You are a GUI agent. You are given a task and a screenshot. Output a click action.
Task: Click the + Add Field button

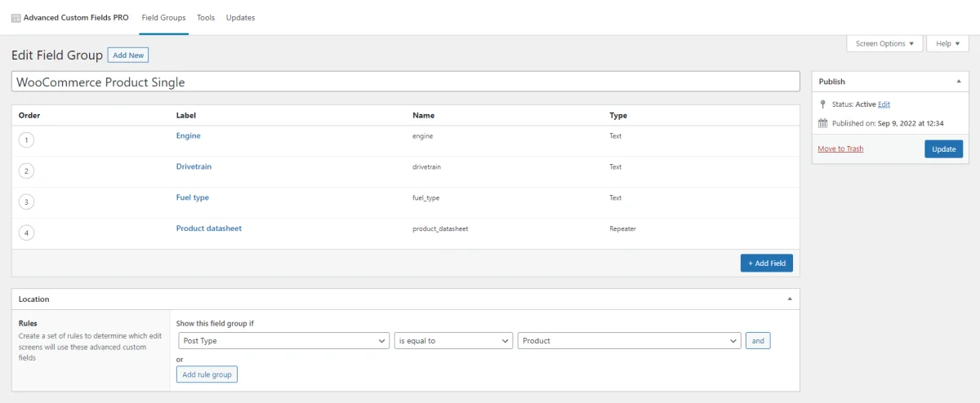767,263
